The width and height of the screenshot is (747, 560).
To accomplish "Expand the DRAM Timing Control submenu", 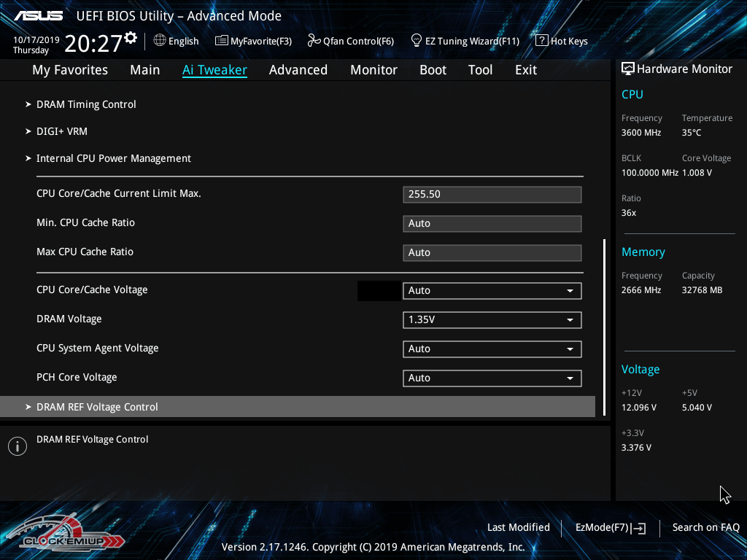I will 86,104.
